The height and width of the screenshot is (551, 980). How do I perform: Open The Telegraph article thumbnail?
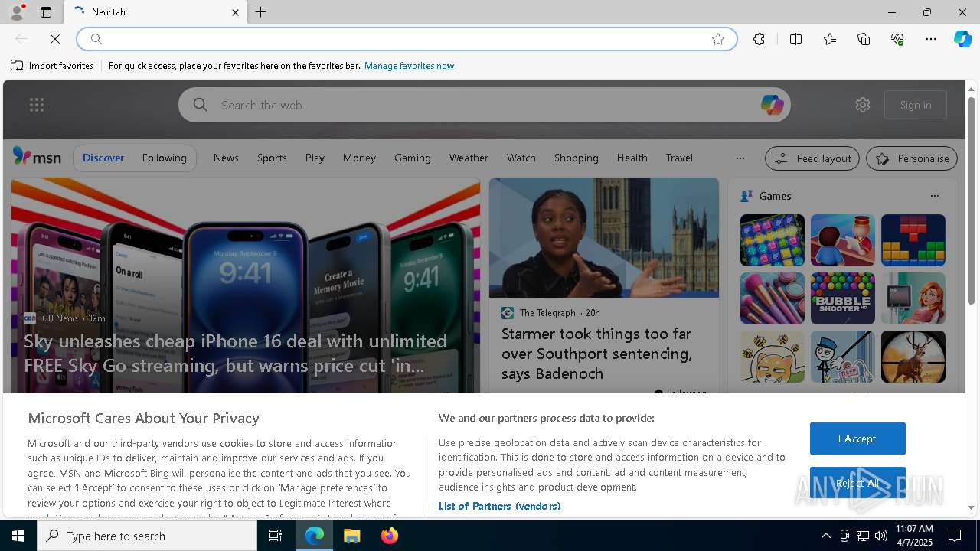[604, 237]
